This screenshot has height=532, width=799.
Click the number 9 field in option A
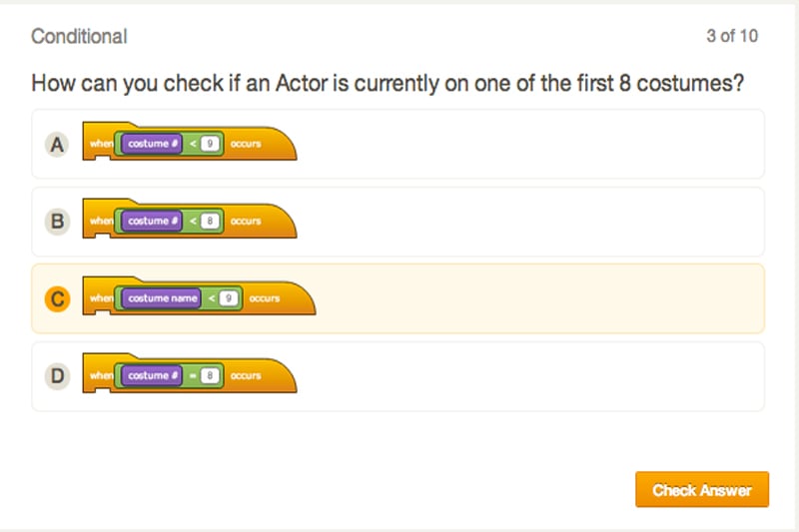pyautogui.click(x=210, y=144)
